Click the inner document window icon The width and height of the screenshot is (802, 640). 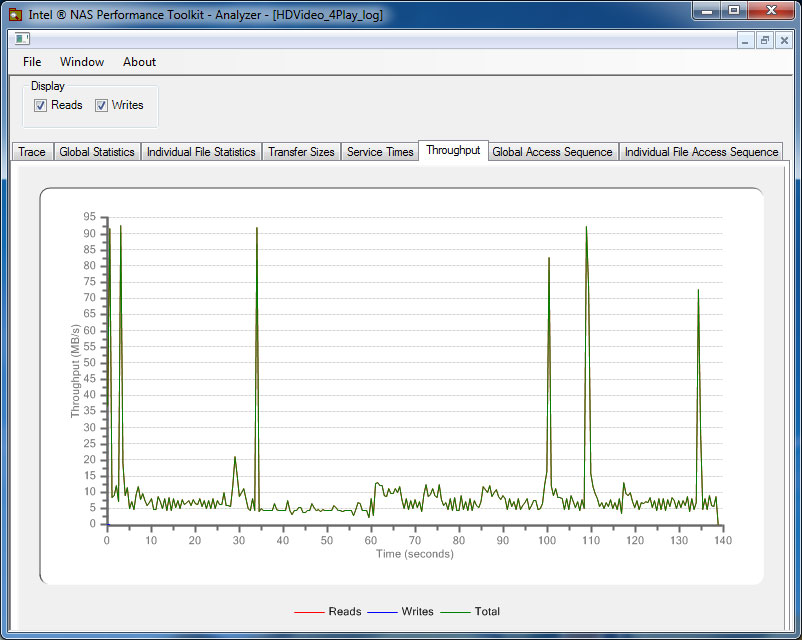tap(22, 39)
